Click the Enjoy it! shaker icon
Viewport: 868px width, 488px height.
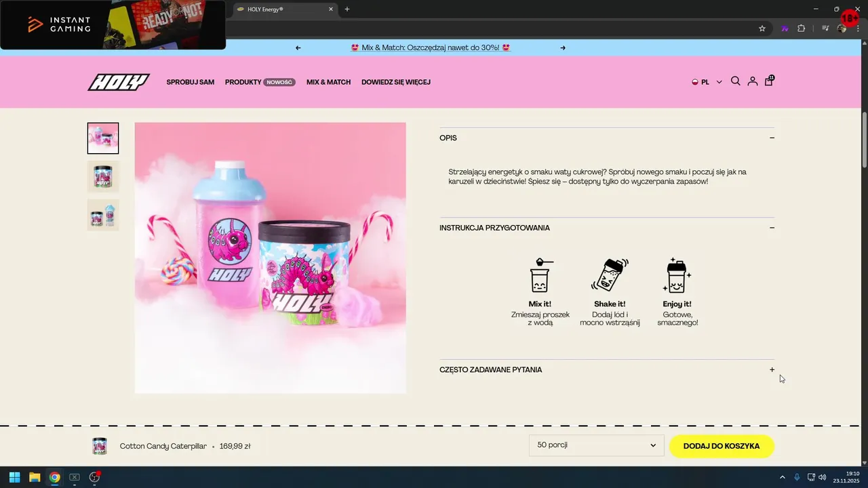tap(677, 275)
